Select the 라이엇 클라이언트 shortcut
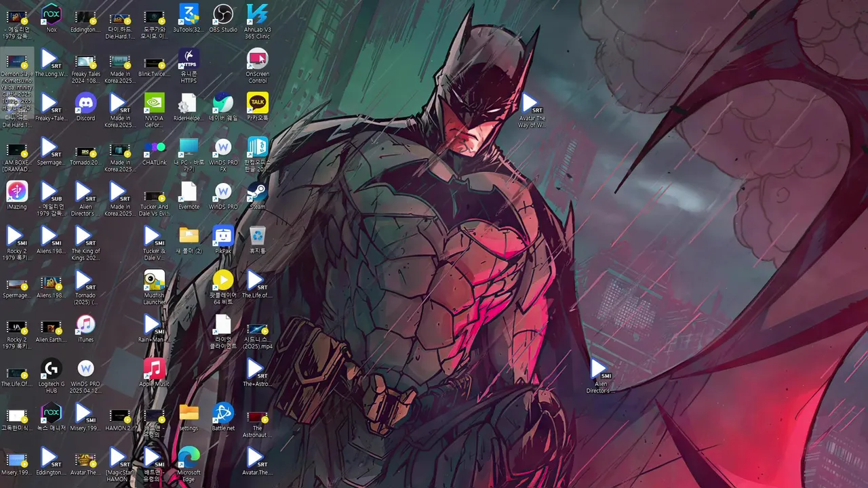Viewport: 868px width, 488px height. (223, 331)
